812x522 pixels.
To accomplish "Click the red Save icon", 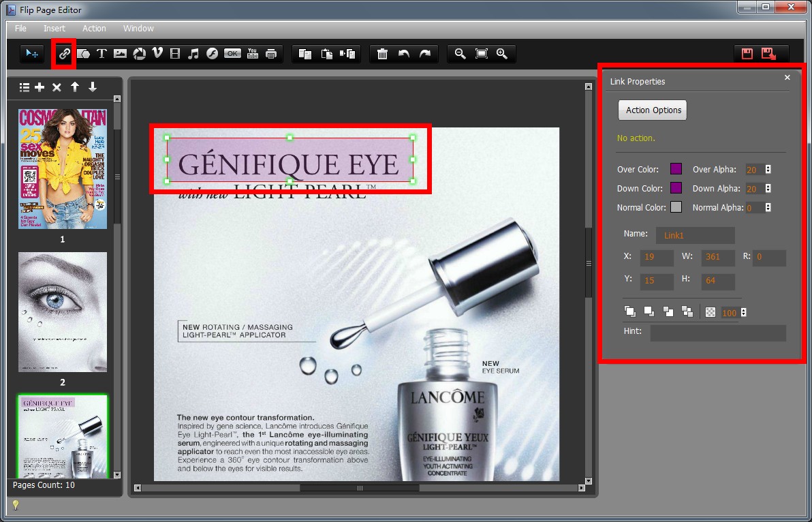I will [x=747, y=54].
